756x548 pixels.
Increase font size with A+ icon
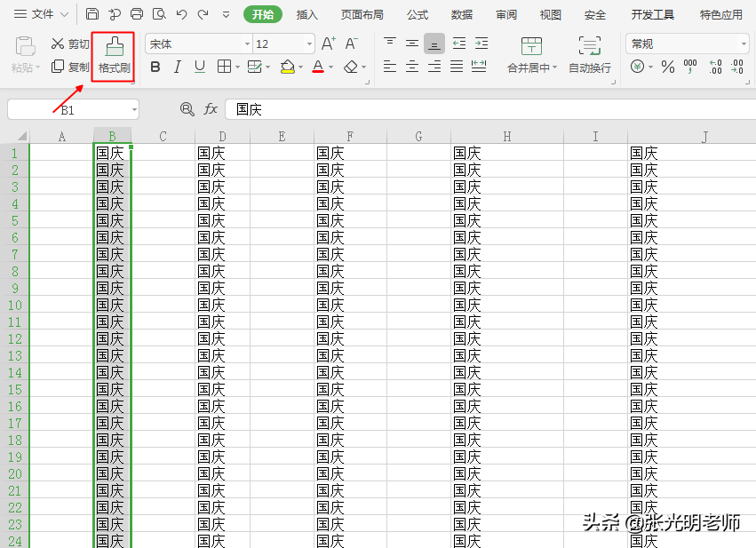(329, 44)
